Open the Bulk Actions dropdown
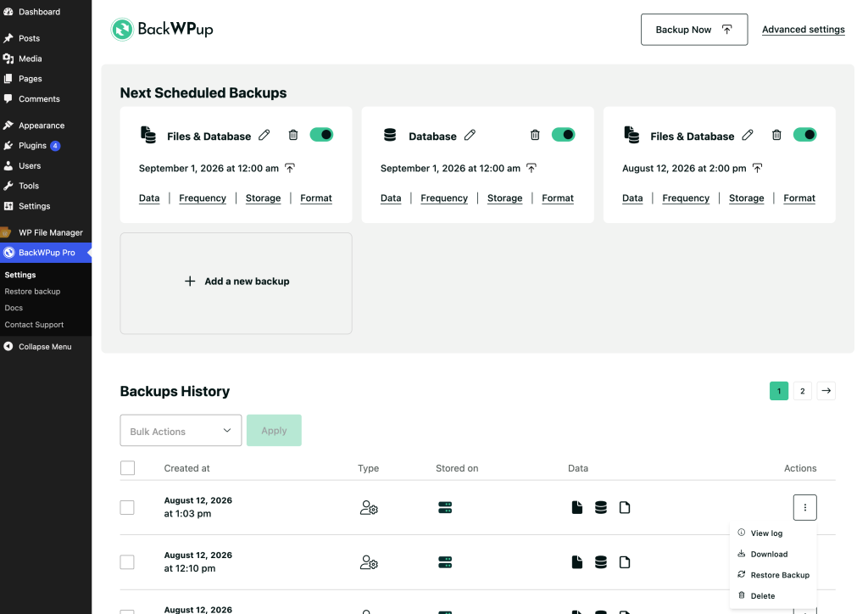 [x=181, y=431]
